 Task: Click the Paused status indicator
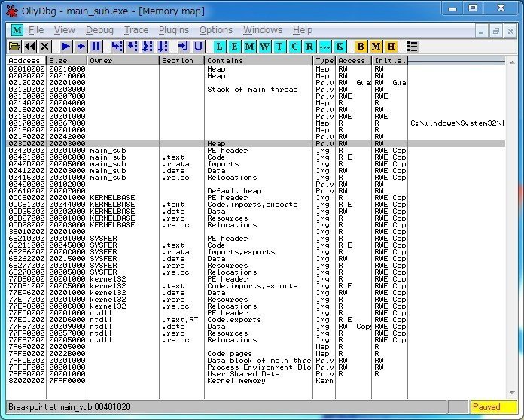coord(493,407)
